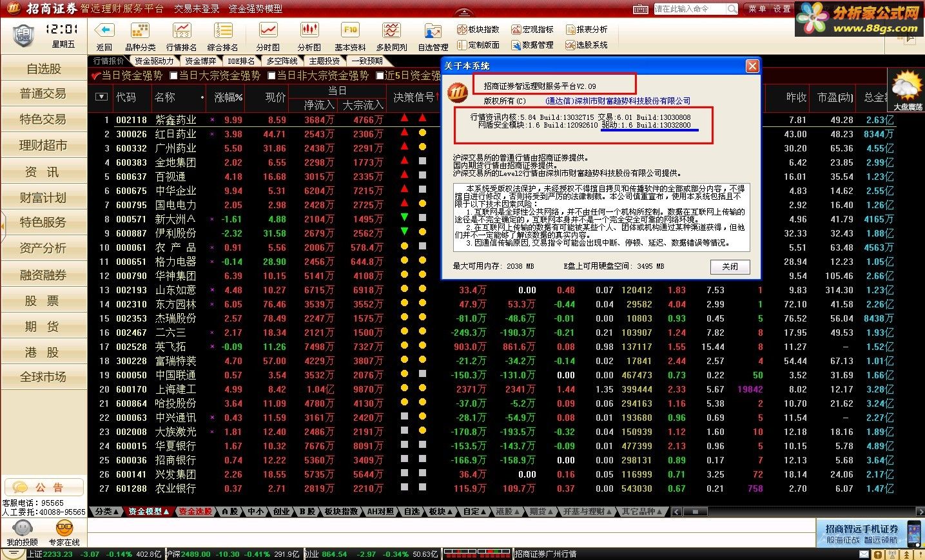Click the 招商证券 logo in title bar
Viewport: 925px width, 560px height.
pyautogui.click(x=14, y=8)
